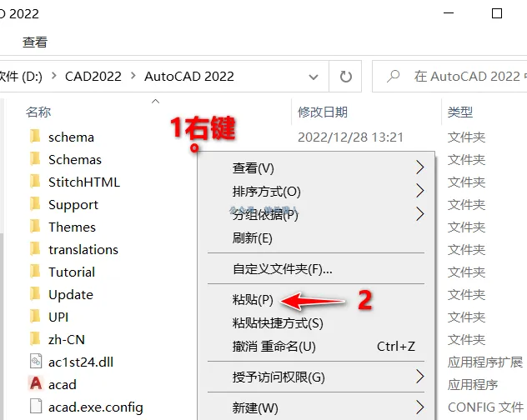527x420 pixels.
Task: Open the address bar history dropdown
Action: [x=314, y=77]
